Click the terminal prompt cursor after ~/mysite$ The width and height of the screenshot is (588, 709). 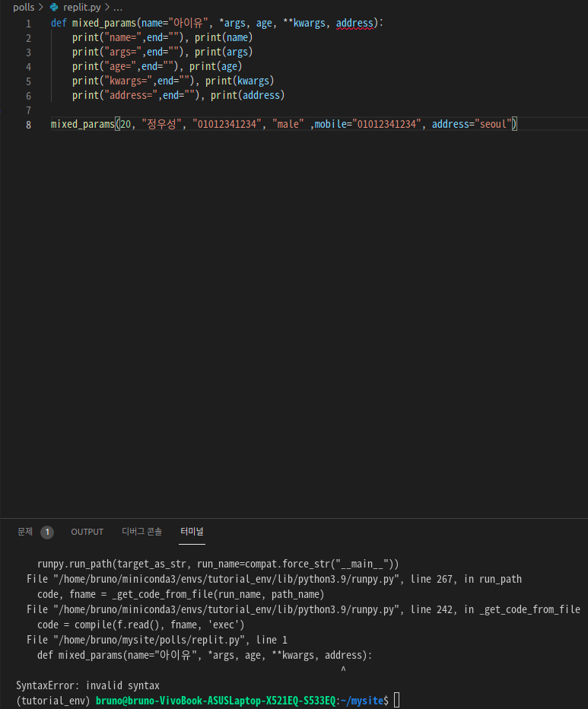click(396, 700)
